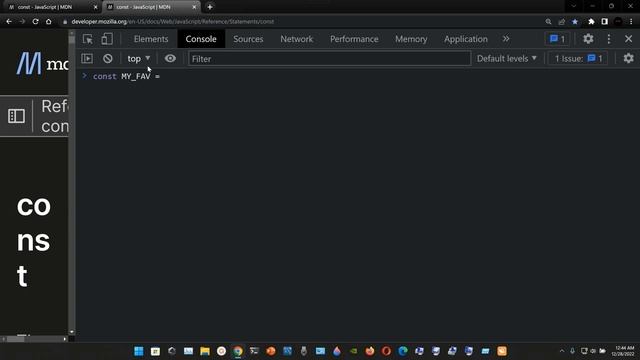
Task: Click the MDN logo on the page
Action: point(42,64)
